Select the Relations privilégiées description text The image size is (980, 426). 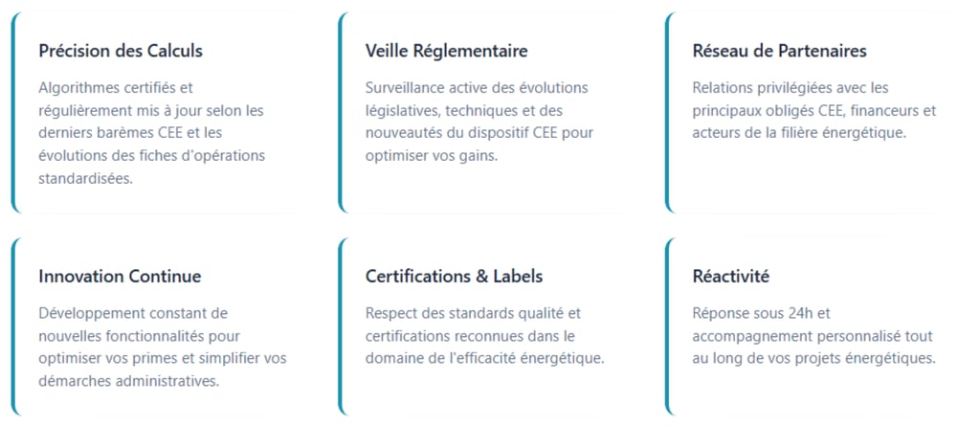tap(814, 110)
